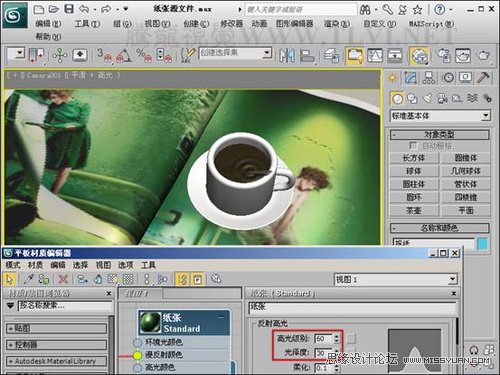Click the New file icon
Image resolution: width=500 pixels, height=375 pixels.
click(x=39, y=9)
